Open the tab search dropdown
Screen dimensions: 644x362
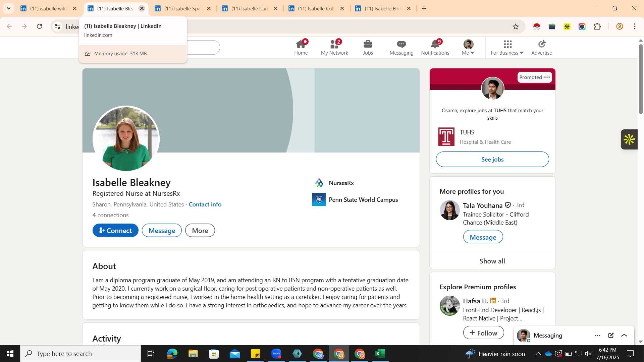tap(9, 8)
